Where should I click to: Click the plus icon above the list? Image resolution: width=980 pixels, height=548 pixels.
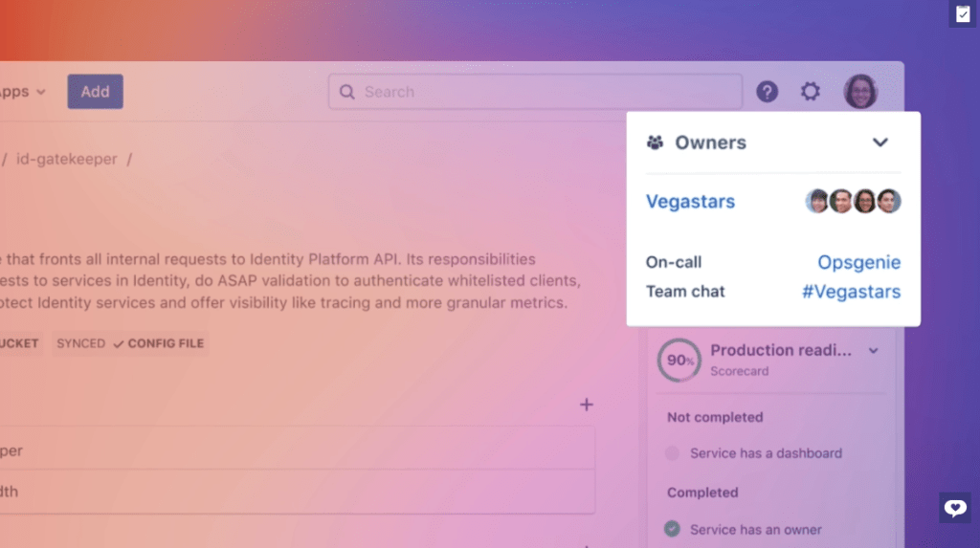(x=587, y=405)
